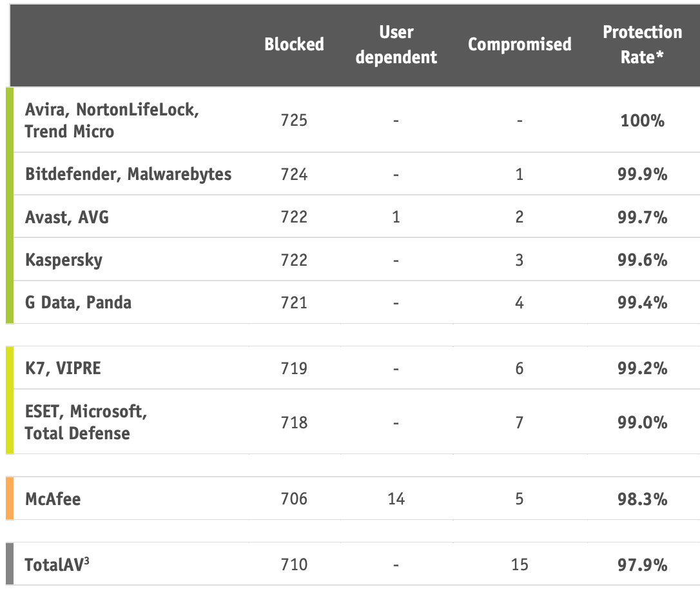
Task: Select the TotalAV row label
Action: pos(57,565)
